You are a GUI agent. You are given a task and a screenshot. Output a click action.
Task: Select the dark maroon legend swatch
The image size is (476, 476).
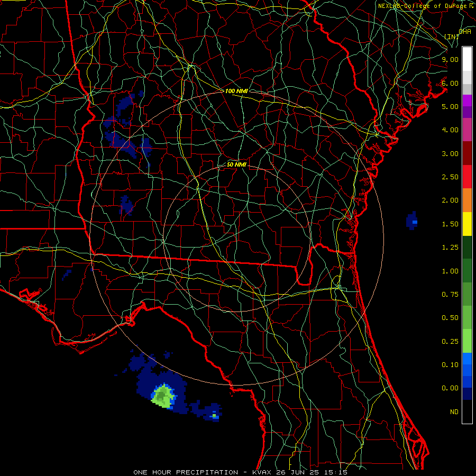point(467,153)
